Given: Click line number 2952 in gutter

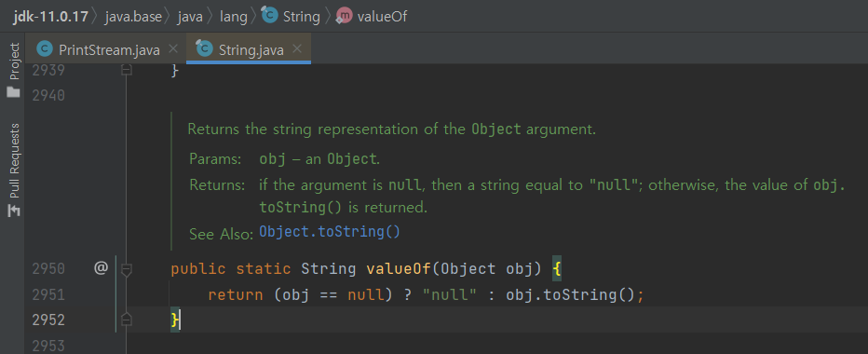Looking at the screenshot, I should tap(48, 320).
